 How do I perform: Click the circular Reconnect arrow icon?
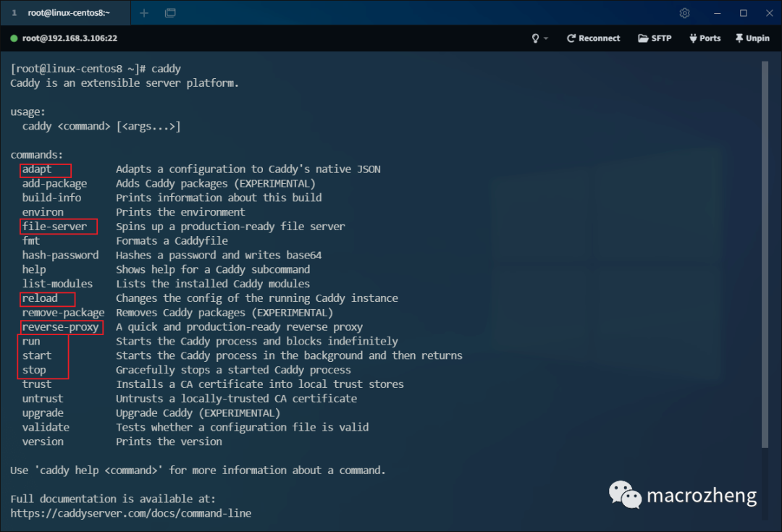point(571,38)
